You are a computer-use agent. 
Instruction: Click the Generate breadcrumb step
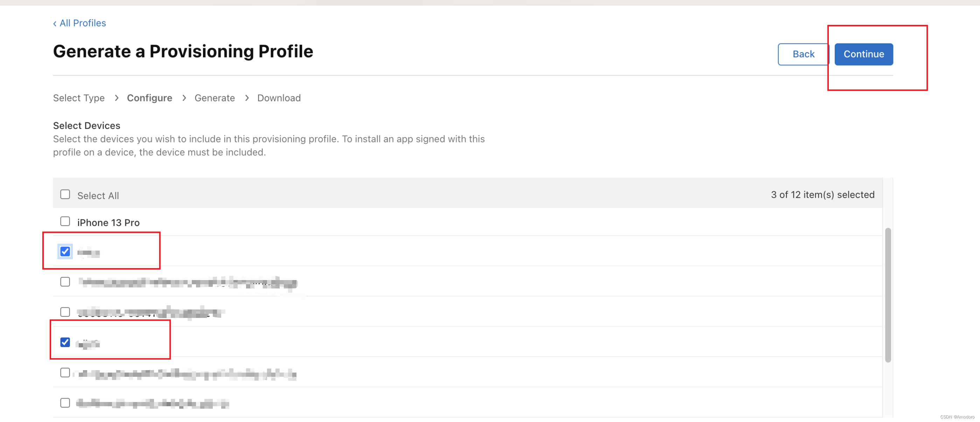(215, 98)
